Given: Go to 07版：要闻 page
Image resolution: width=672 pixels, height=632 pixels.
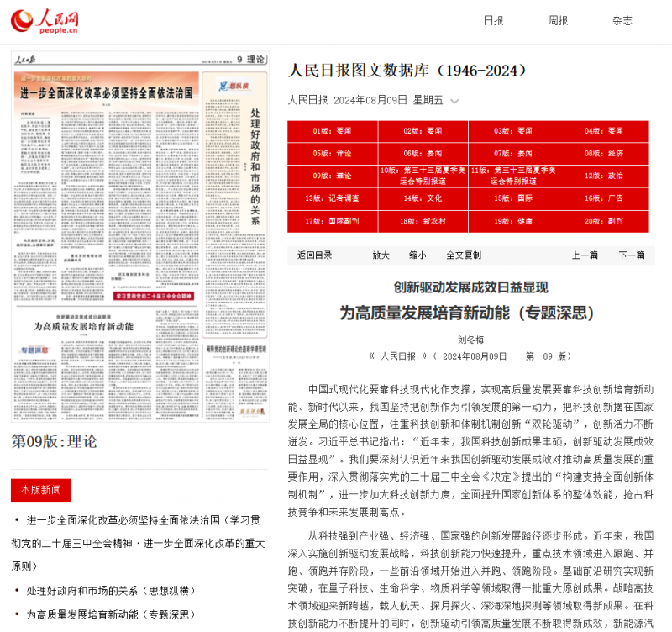Looking at the screenshot, I should (x=513, y=154).
